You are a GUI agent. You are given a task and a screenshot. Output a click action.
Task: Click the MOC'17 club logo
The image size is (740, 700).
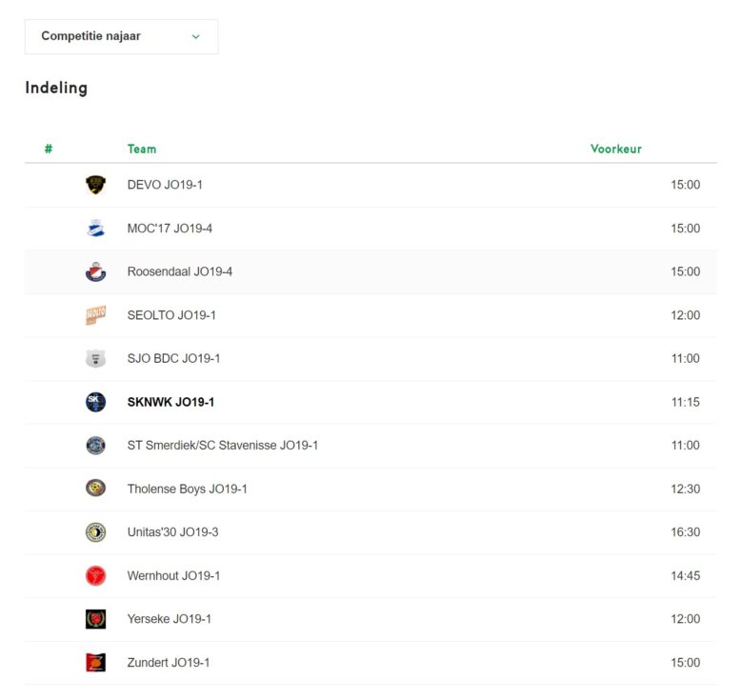pyautogui.click(x=95, y=229)
